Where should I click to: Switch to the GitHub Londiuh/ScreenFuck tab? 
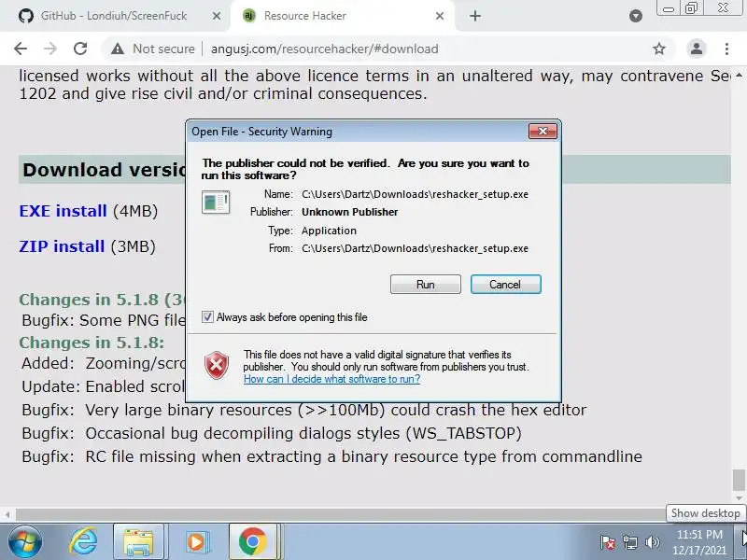(x=113, y=16)
